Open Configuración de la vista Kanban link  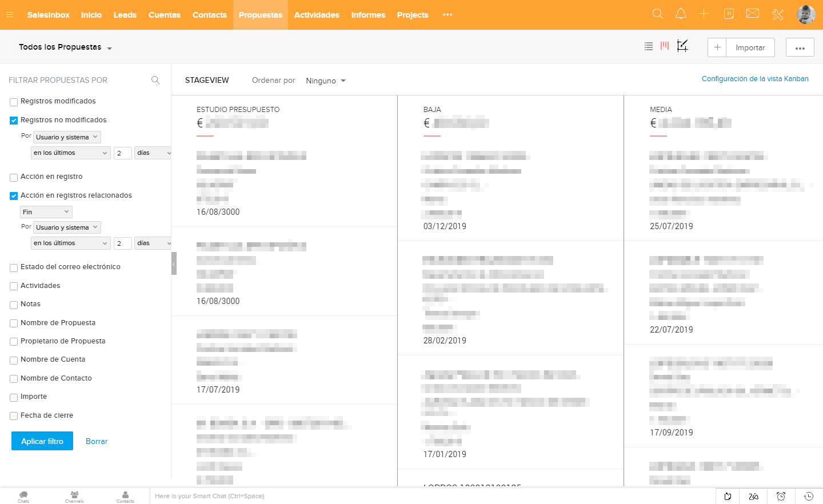[754, 79]
